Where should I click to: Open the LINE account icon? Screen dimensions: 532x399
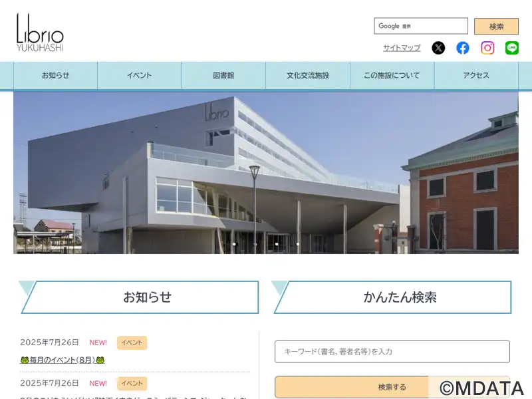511,48
